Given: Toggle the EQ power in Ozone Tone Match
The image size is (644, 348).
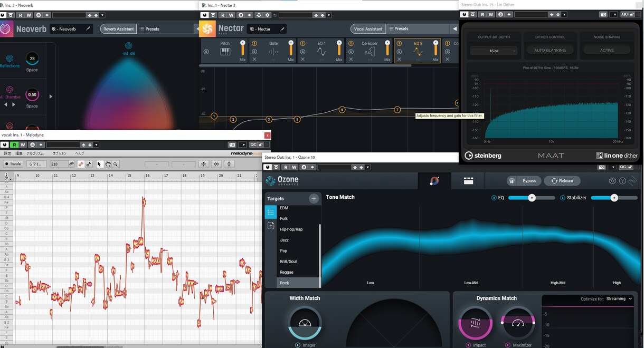Looking at the screenshot, I should [494, 198].
